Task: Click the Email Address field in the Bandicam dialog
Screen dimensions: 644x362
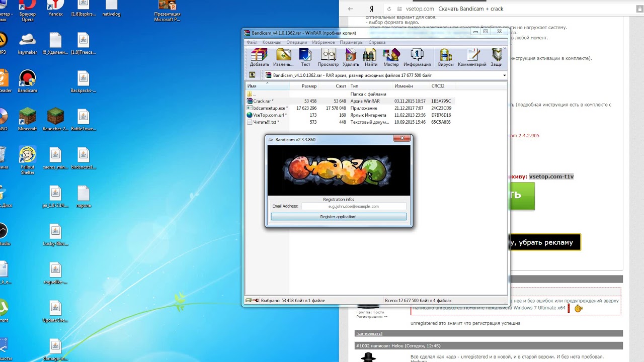Action: point(353,206)
